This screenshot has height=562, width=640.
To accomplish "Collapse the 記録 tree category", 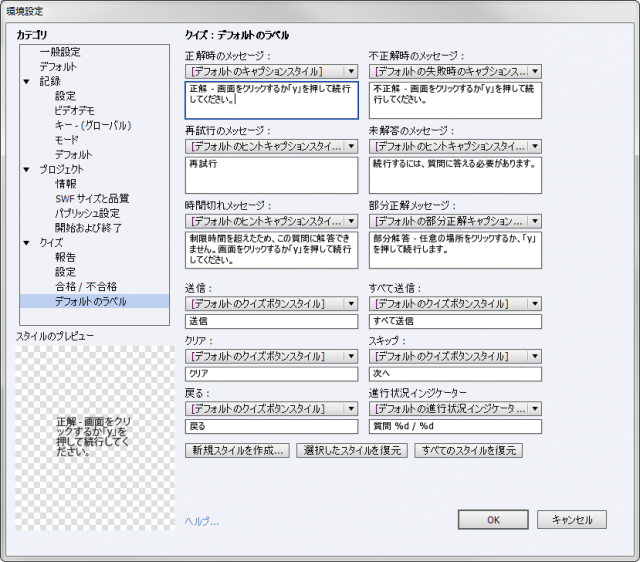I will point(27,82).
